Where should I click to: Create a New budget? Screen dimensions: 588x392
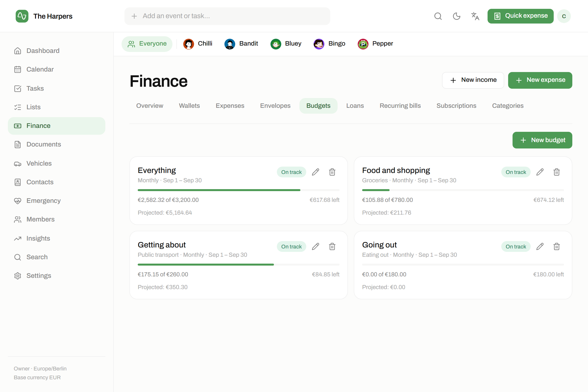[x=542, y=140]
